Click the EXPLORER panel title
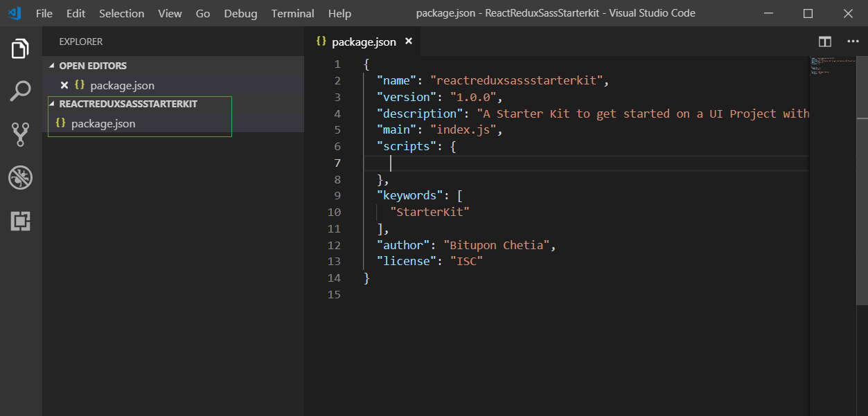 click(81, 42)
